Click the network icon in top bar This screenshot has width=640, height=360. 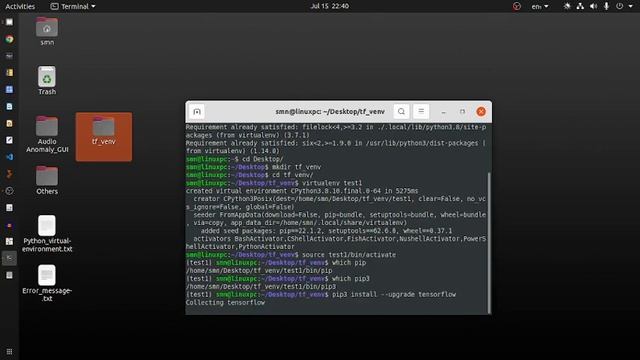coord(580,6)
